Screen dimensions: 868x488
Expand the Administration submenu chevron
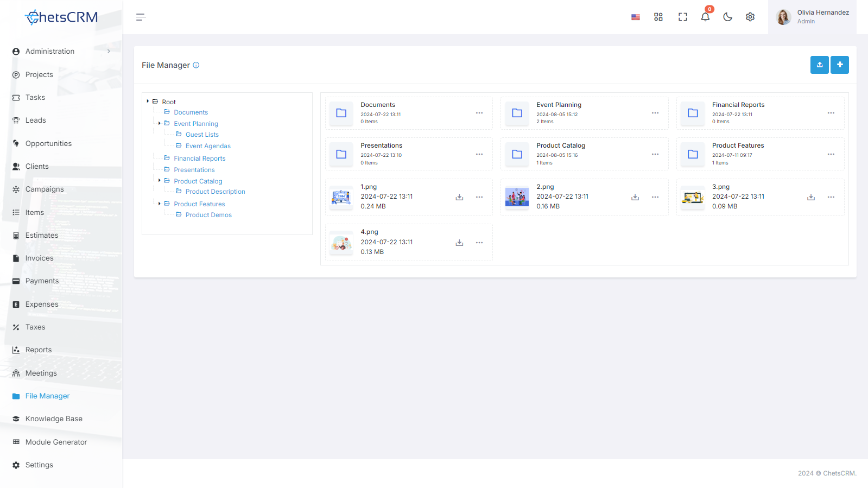109,52
